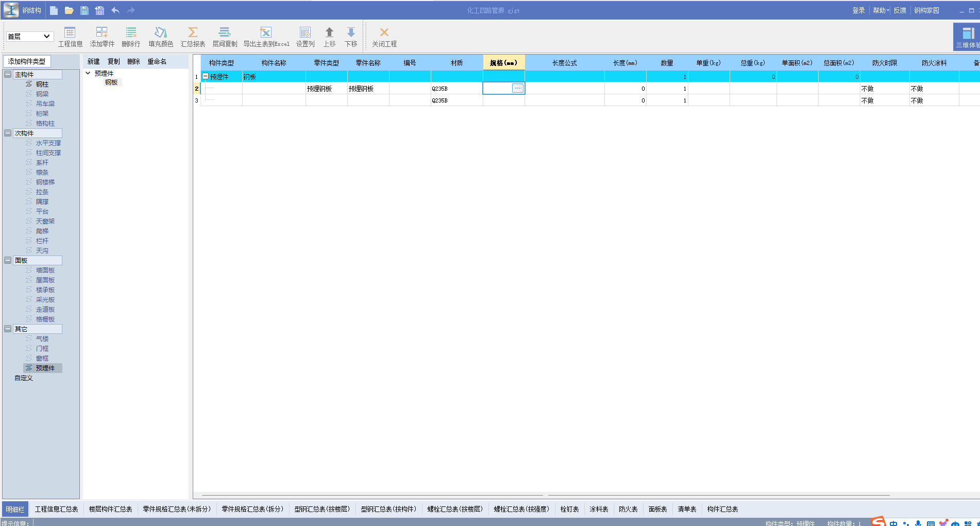The image size is (980, 526).
Task: Click 层间复制 floor copy tool
Action: tap(225, 37)
